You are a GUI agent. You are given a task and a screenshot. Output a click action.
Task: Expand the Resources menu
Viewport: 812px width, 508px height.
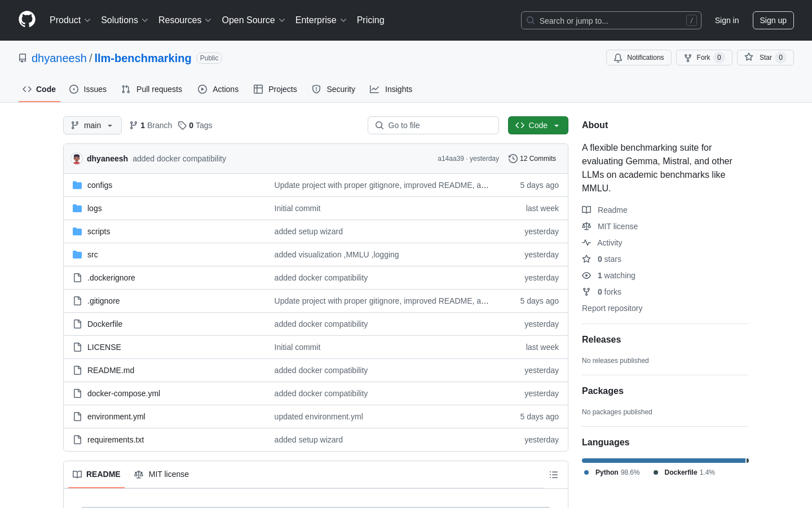[185, 20]
